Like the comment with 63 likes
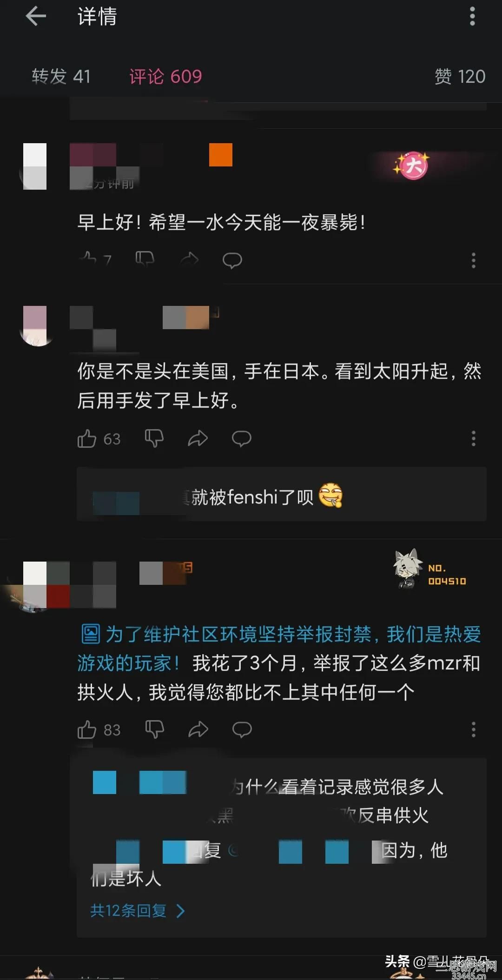 coord(87,438)
